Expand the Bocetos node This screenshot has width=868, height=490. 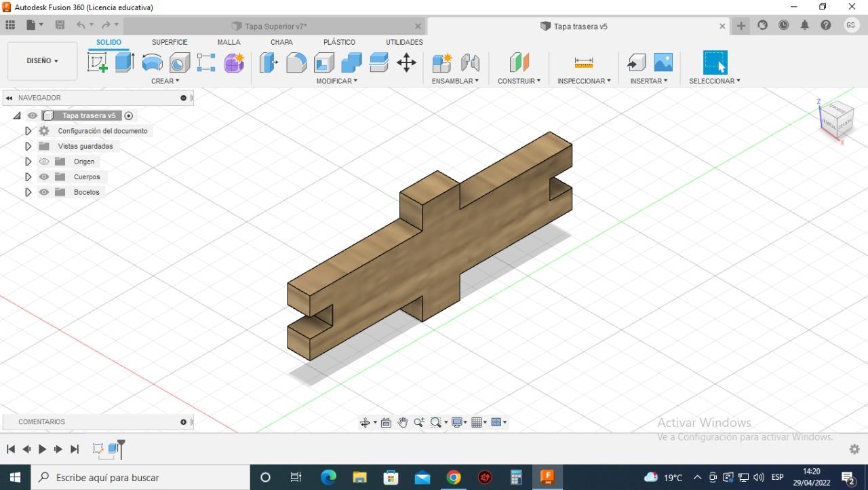(x=28, y=192)
